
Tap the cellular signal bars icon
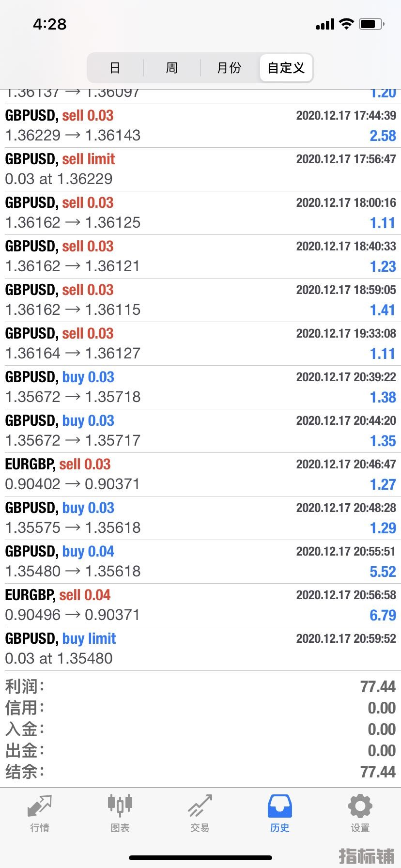tap(325, 24)
